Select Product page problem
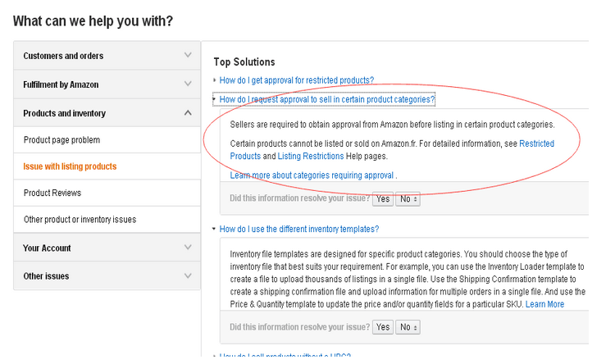The height and width of the screenshot is (364, 615). (x=61, y=140)
